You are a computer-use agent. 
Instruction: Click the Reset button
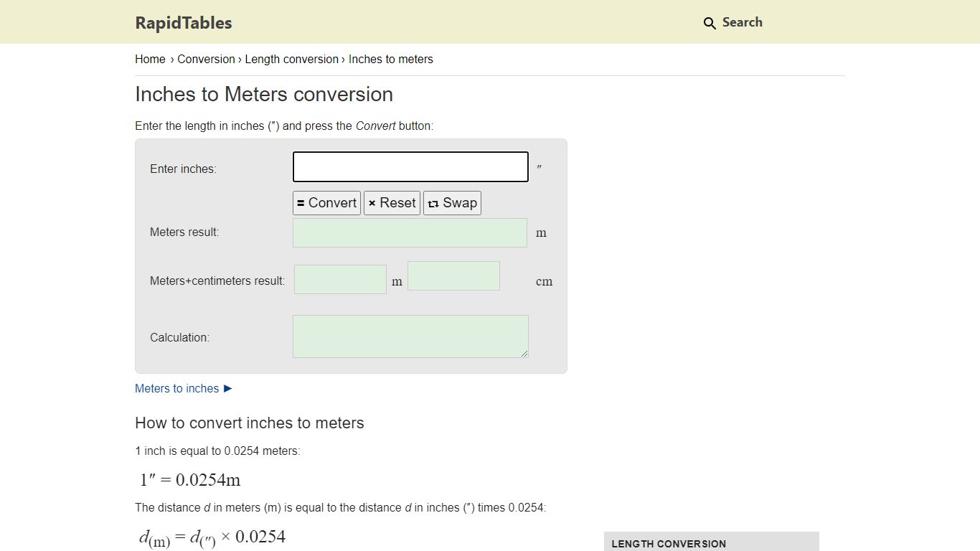coord(392,203)
